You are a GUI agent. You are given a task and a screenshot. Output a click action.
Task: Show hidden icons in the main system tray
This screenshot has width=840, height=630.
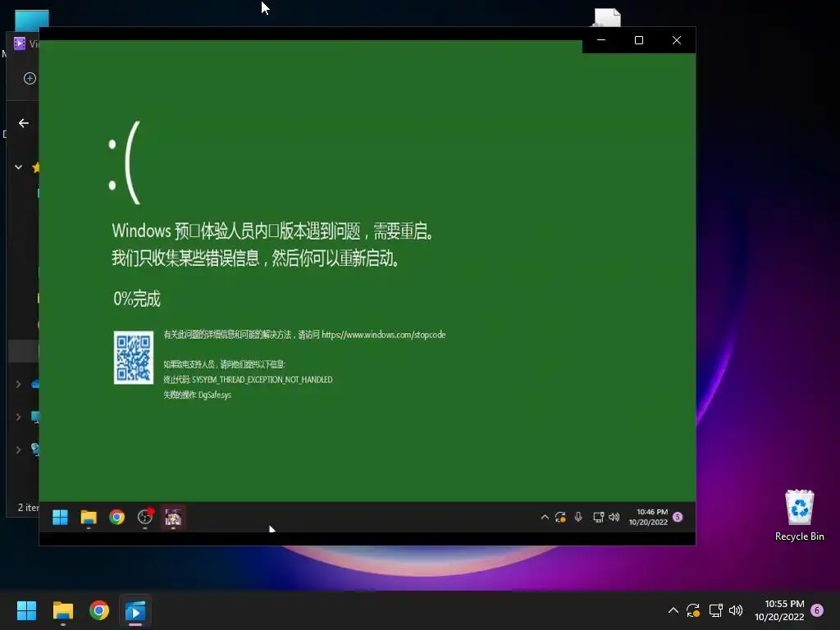pos(673,610)
